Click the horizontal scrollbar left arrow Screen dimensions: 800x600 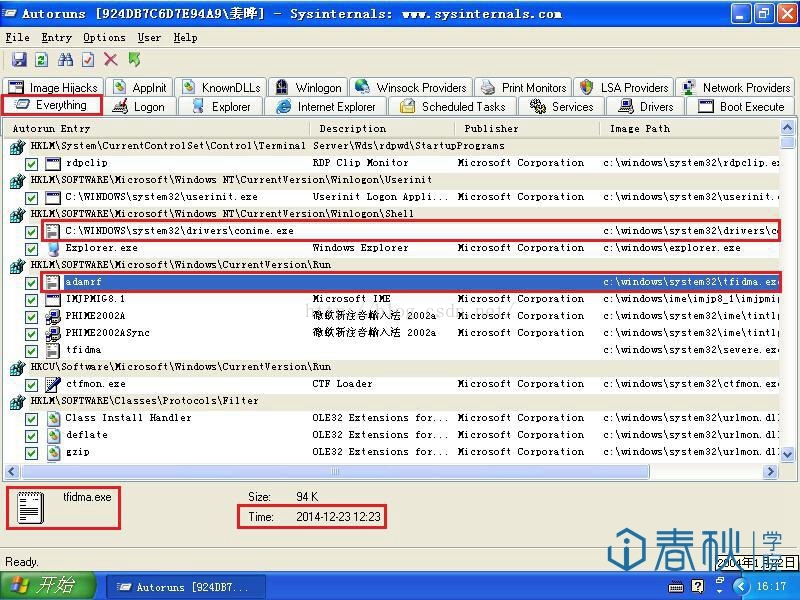pos(12,472)
